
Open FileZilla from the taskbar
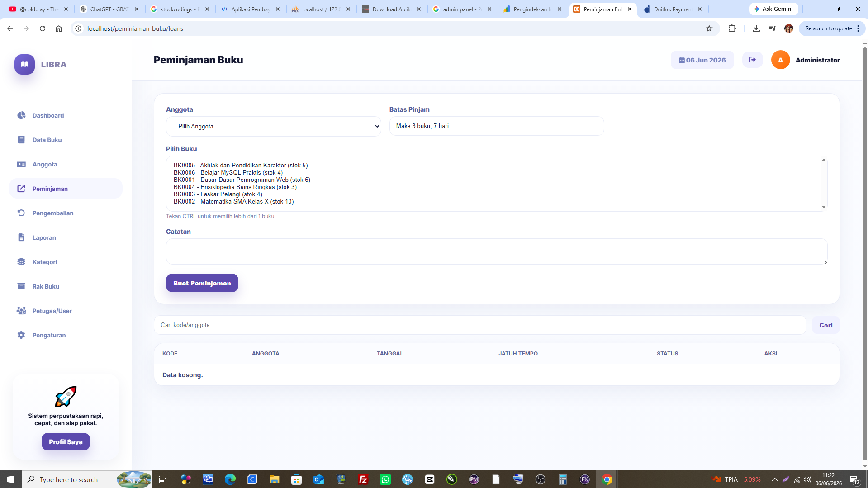[x=363, y=479]
